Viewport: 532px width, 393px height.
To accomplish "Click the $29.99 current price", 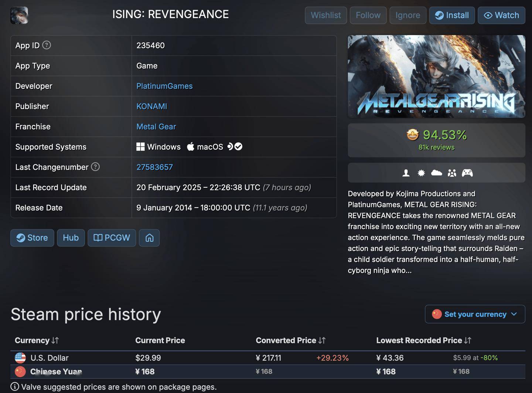I will pos(148,358).
